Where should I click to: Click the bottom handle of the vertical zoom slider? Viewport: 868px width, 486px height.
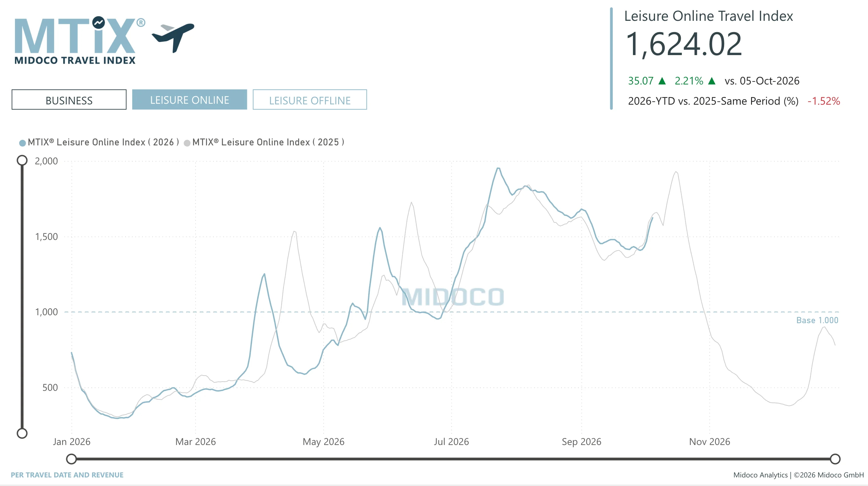pyautogui.click(x=22, y=433)
